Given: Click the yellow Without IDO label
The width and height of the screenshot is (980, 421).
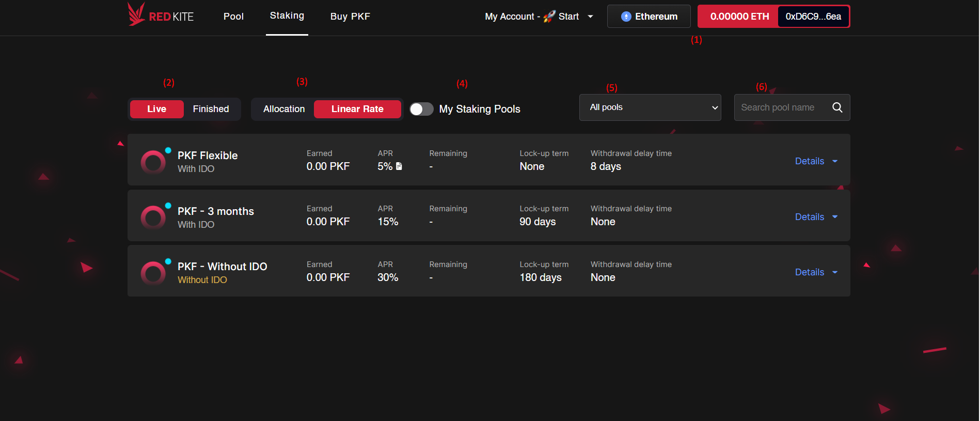Looking at the screenshot, I should click(202, 280).
